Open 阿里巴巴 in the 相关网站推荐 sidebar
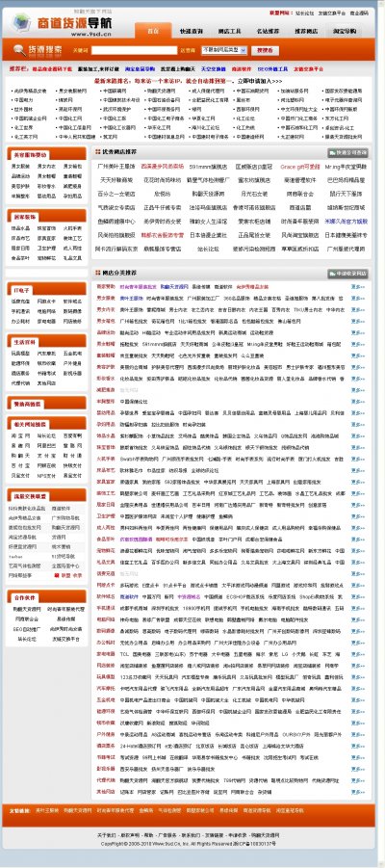Image resolution: width=385 pixels, height=868 pixels. [x=46, y=446]
